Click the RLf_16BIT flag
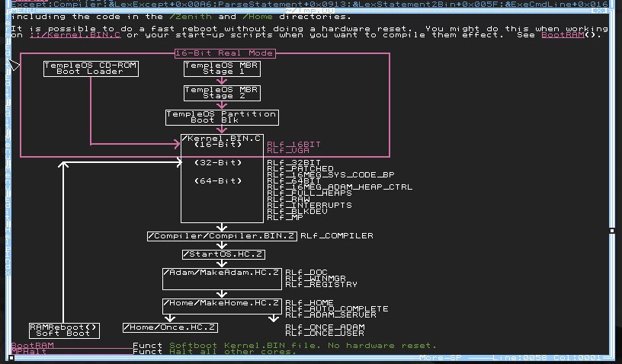Viewport: 622px width, 364px height. point(294,144)
